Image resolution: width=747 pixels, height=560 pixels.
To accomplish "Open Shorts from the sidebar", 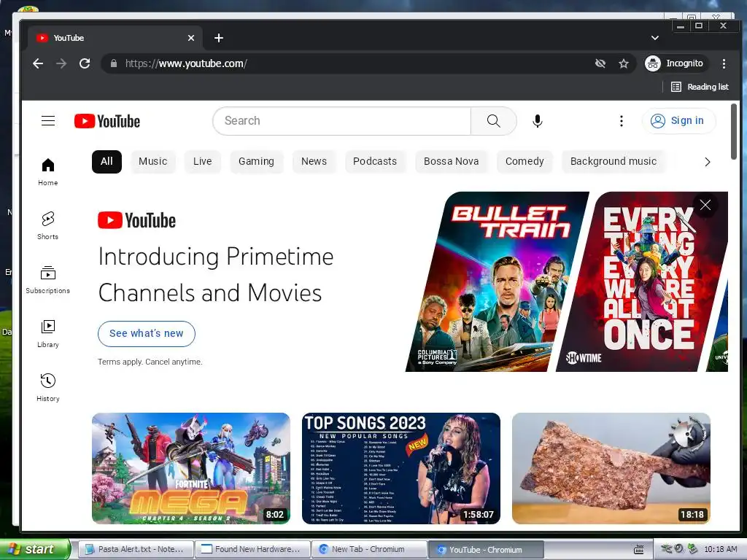I will click(48, 226).
